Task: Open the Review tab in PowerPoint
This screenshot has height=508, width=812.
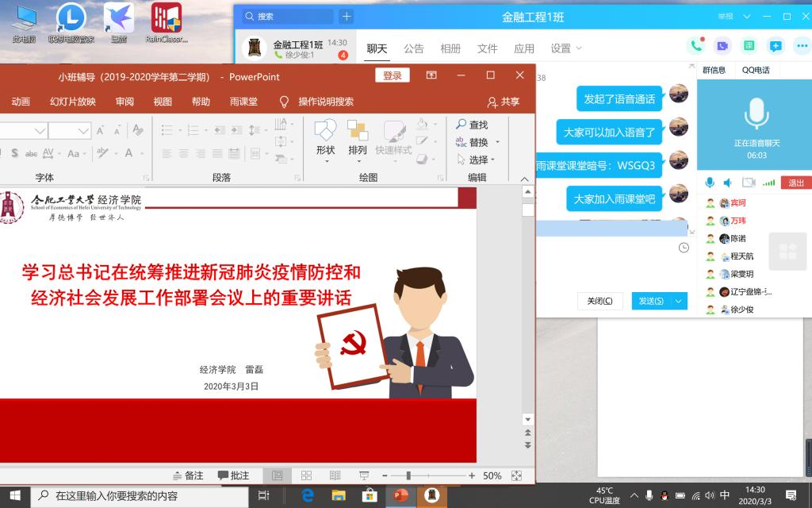Action: (x=124, y=102)
